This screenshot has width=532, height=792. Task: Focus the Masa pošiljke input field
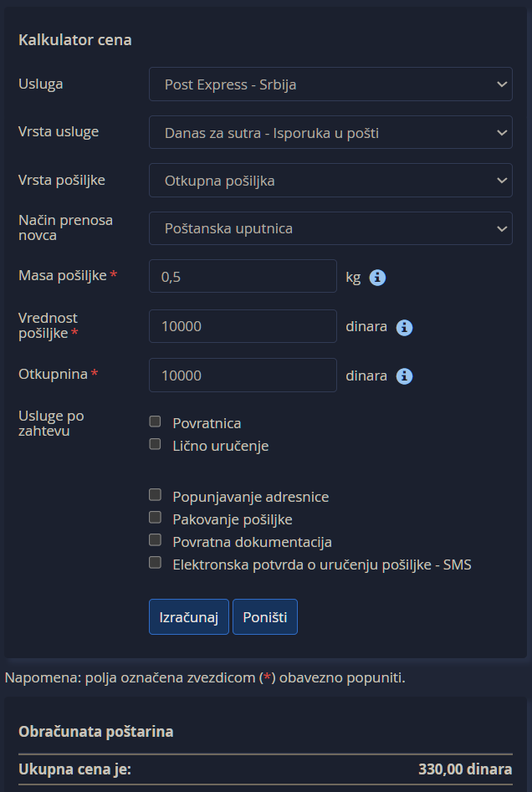(x=243, y=277)
